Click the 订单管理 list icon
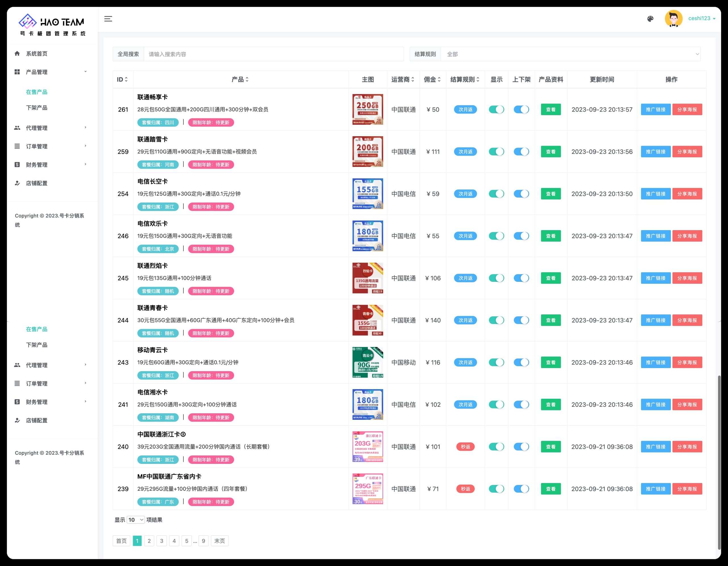 (17, 146)
